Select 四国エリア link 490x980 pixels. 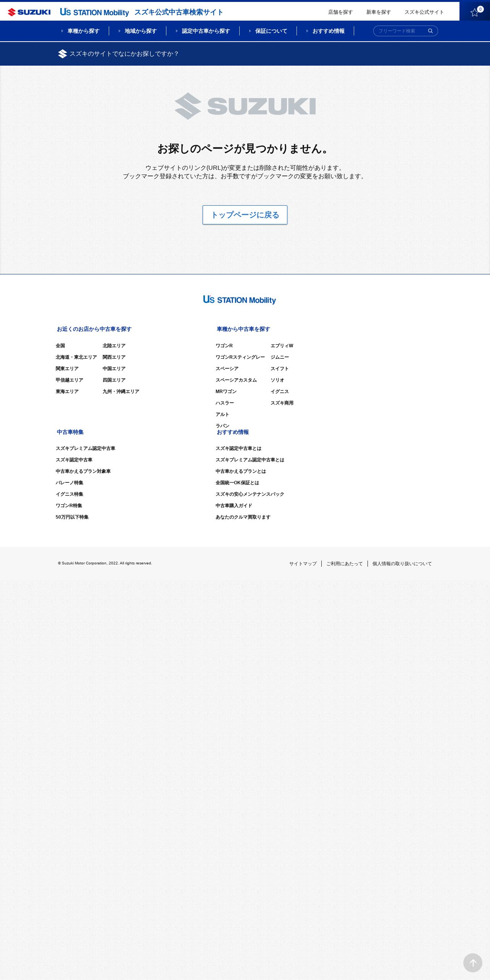point(114,380)
